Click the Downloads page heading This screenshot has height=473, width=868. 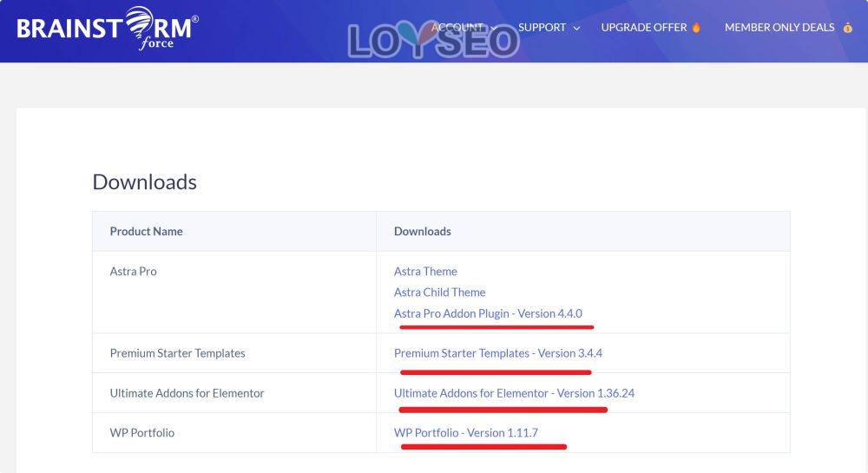tap(144, 182)
